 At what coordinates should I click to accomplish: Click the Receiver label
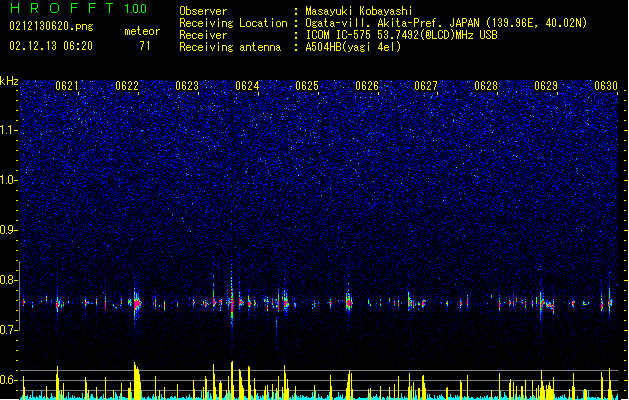(203, 35)
